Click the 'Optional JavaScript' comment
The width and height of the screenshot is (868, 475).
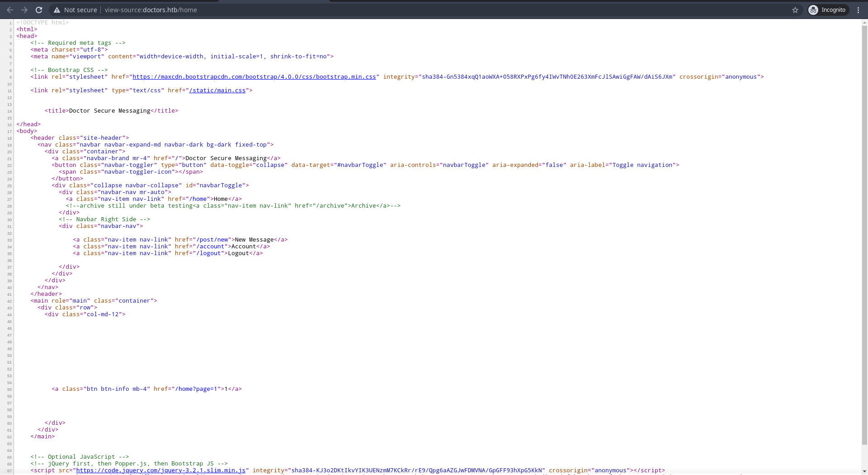80,457
